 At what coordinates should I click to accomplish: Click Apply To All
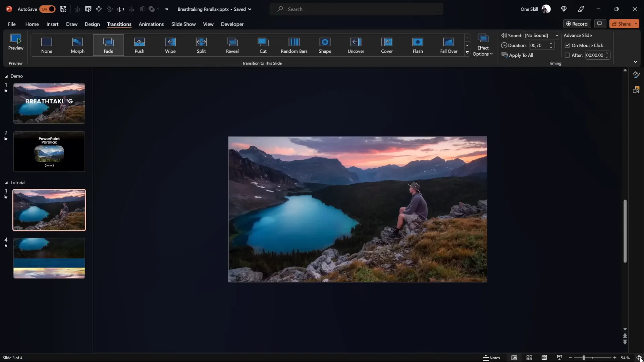(521, 55)
